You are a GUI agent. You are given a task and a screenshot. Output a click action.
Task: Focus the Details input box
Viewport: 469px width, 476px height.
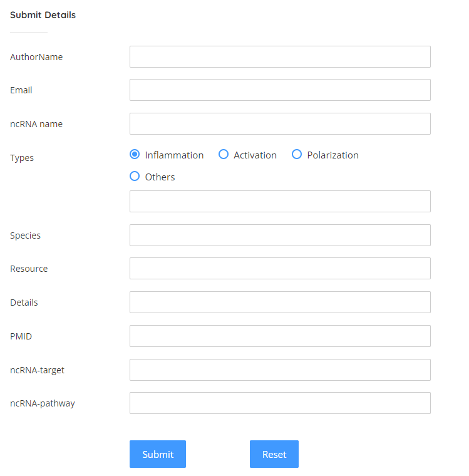pyautogui.click(x=280, y=303)
